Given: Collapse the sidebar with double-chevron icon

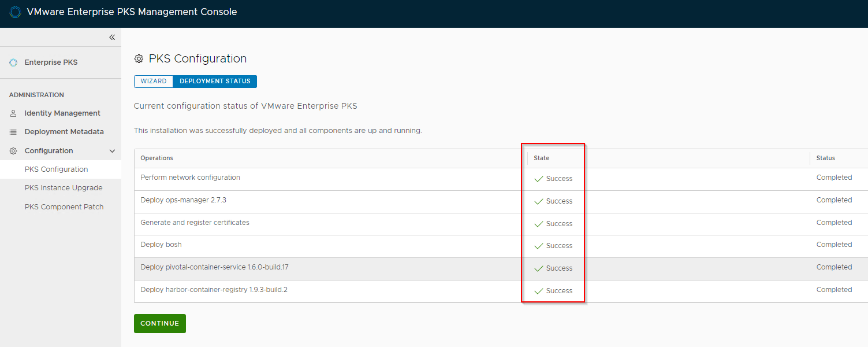Looking at the screenshot, I should click(x=112, y=37).
